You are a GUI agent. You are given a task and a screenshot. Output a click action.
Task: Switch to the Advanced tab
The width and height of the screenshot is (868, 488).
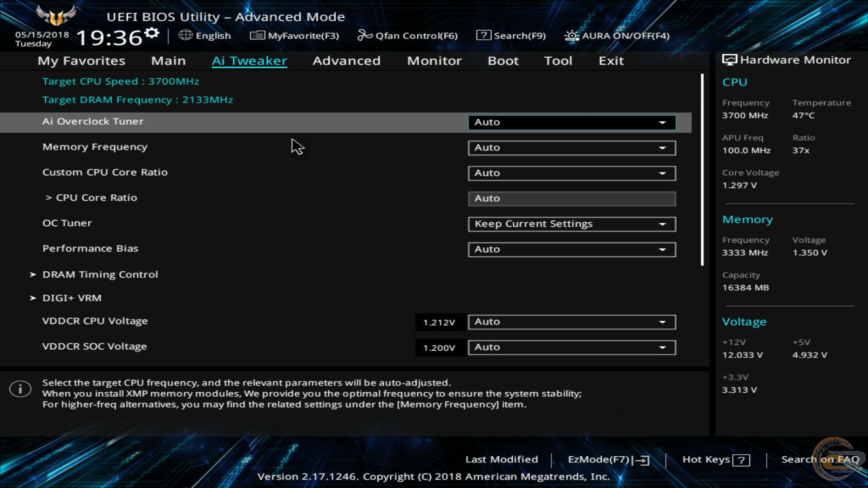pyautogui.click(x=346, y=60)
